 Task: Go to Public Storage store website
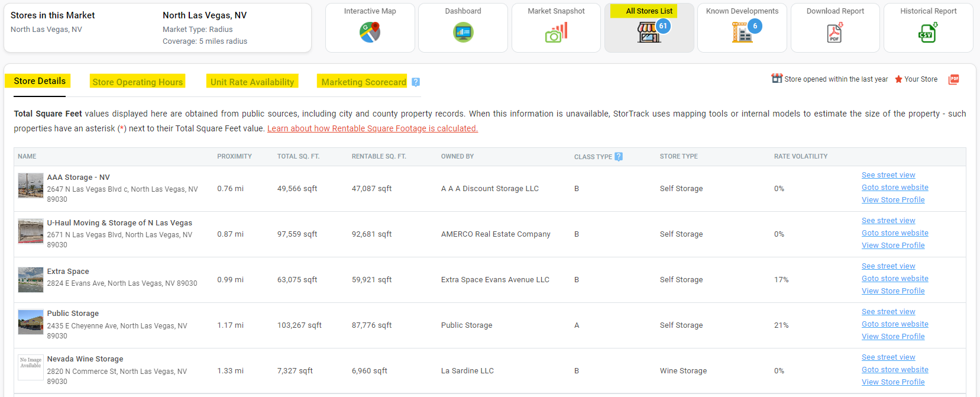(895, 324)
